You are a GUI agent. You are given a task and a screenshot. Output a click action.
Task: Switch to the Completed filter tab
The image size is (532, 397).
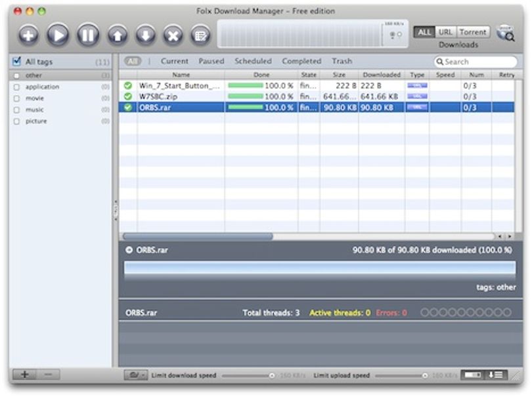pos(301,61)
